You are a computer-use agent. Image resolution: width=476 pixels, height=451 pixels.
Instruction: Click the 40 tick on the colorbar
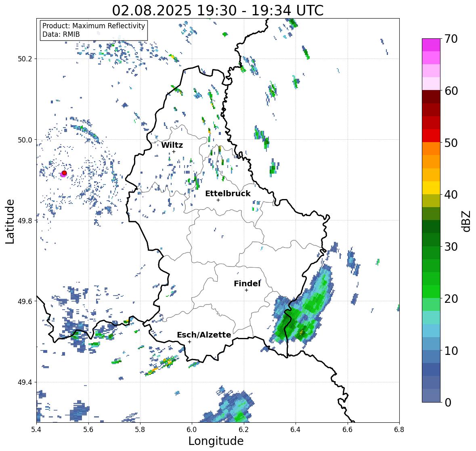click(451, 195)
